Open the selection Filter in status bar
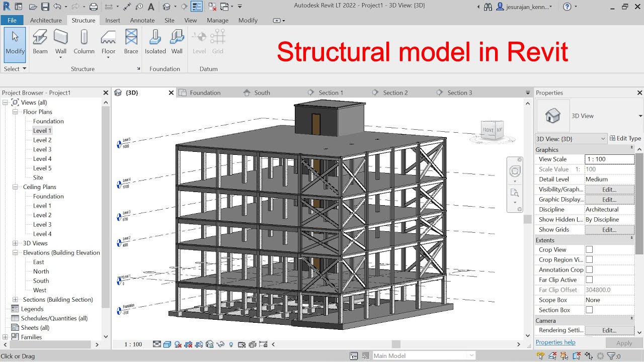The width and height of the screenshot is (644, 362). (x=611, y=355)
